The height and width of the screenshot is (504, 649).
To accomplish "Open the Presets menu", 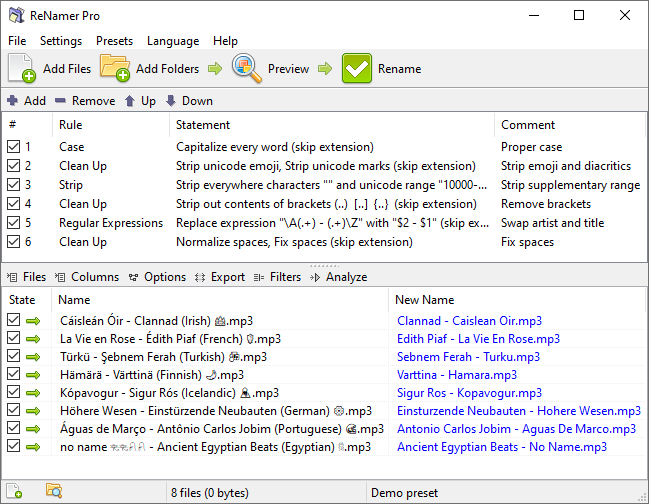I will point(114,41).
